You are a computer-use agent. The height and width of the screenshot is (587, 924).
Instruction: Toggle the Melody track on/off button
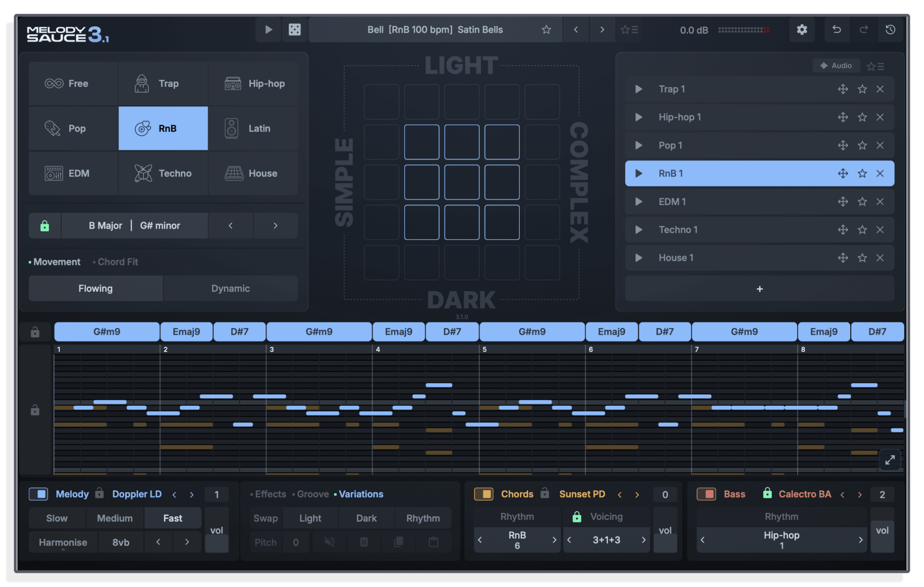pos(38,494)
